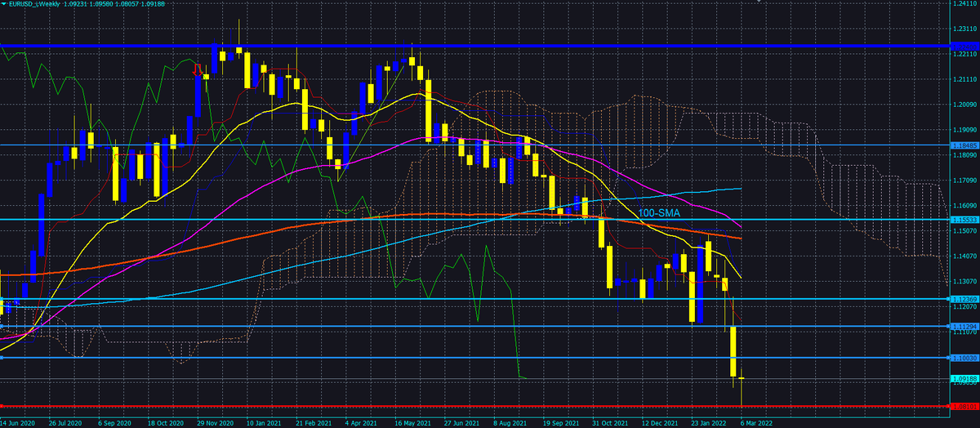
Task: Click the 31 Oct 2021 date label
Action: (609, 424)
